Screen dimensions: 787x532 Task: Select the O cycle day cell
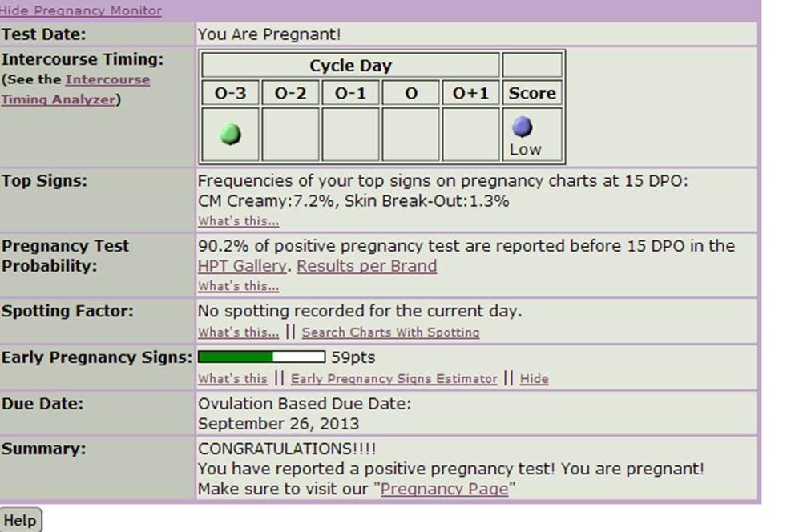tap(410, 134)
